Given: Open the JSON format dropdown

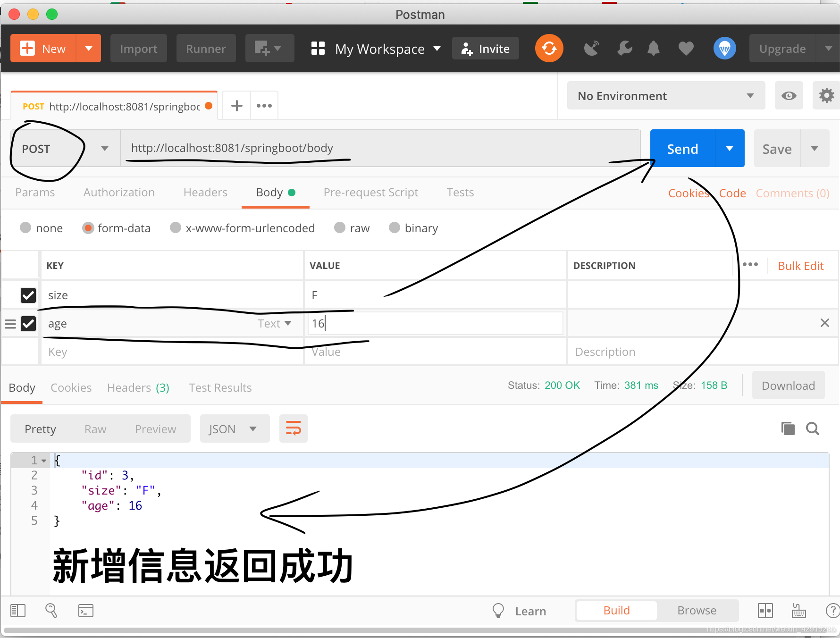Looking at the screenshot, I should pyautogui.click(x=235, y=428).
